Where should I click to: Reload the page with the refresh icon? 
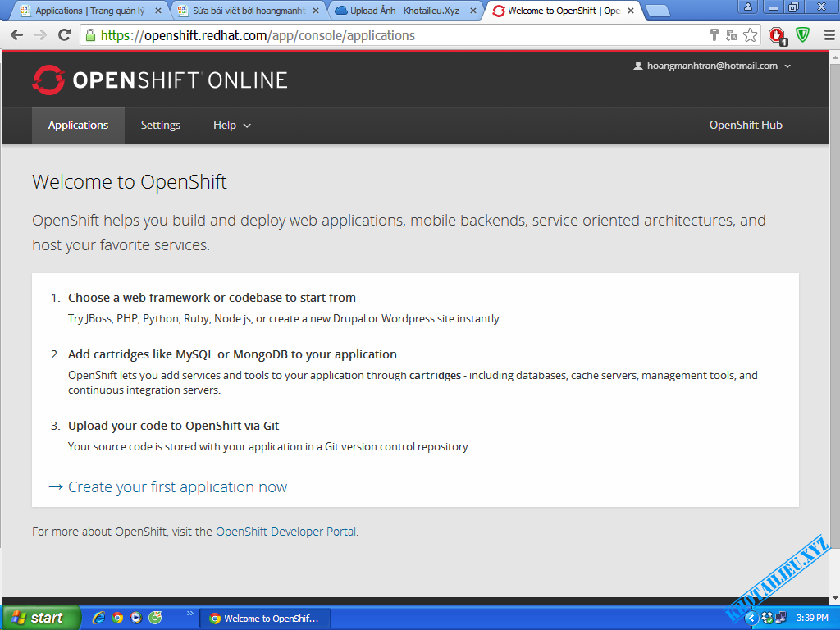(x=64, y=35)
